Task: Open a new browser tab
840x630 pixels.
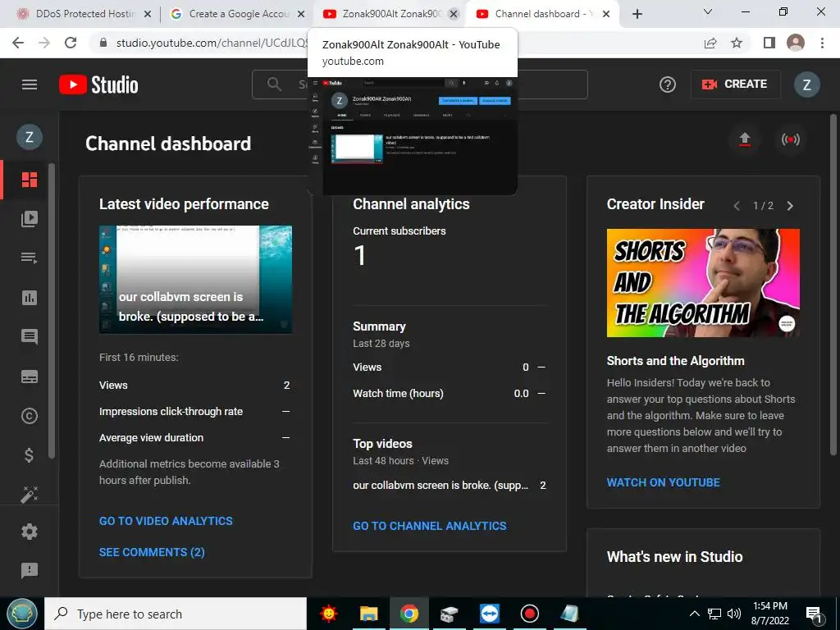Action: click(x=637, y=15)
